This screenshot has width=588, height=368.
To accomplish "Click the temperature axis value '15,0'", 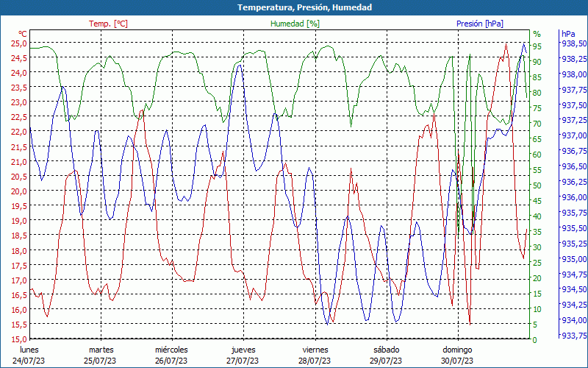I will click(19, 339).
